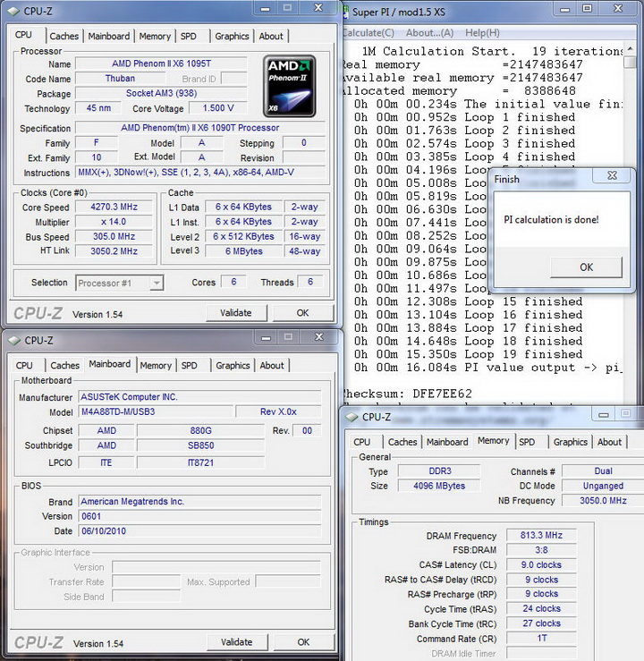Open Calculate(C) menu in Super PI

(369, 33)
